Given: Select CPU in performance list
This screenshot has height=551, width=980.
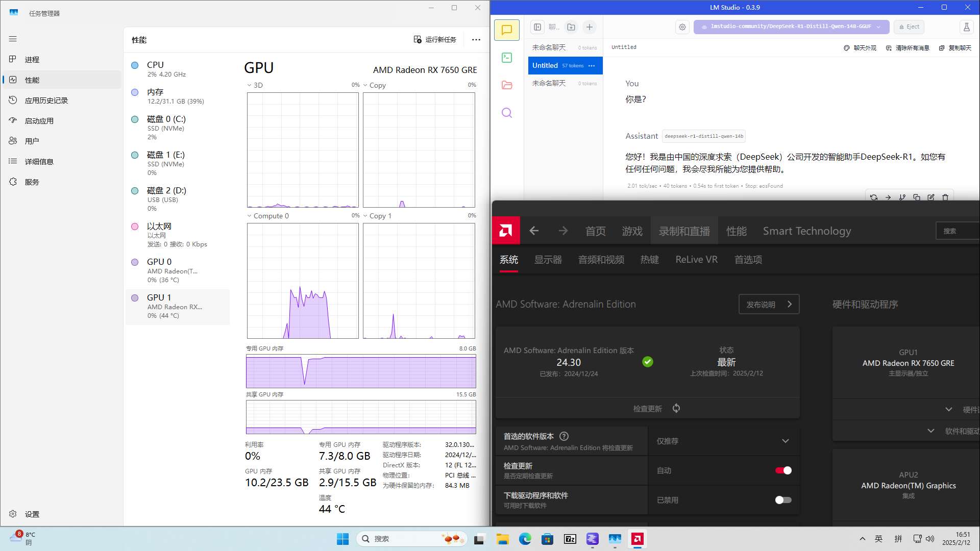Looking at the screenshot, I should click(178, 69).
